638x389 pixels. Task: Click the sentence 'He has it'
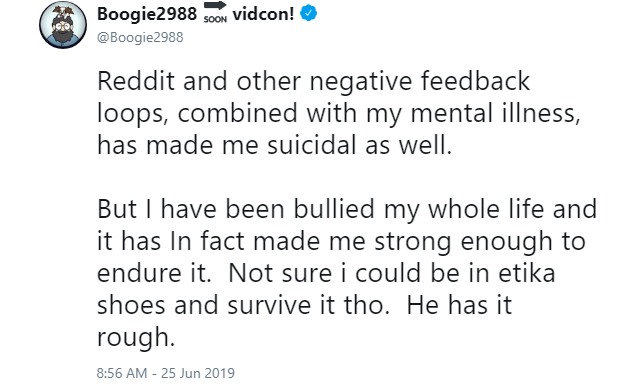point(459,305)
